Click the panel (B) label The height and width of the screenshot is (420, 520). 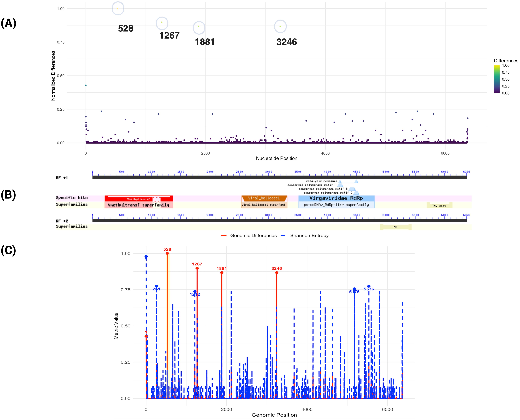pos(8,195)
